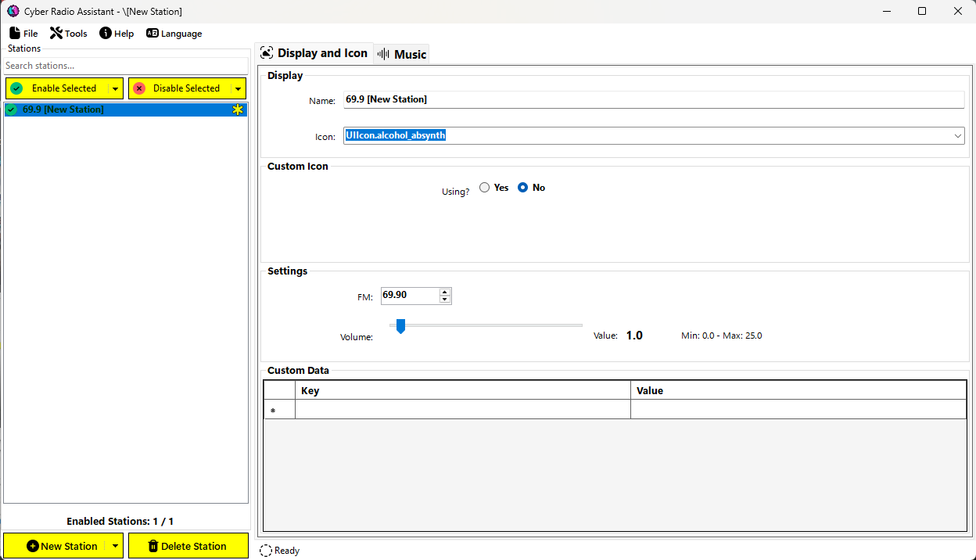
Task: Click the station Name text field
Action: point(654,99)
